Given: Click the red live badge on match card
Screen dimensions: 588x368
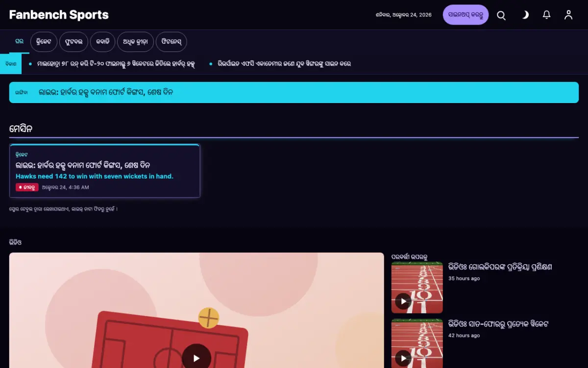Looking at the screenshot, I should pyautogui.click(x=27, y=187).
